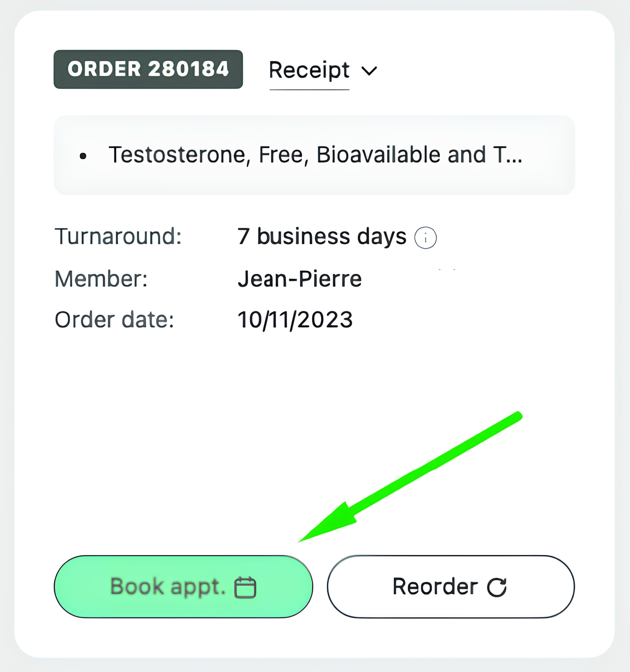This screenshot has height=672, width=630.
Task: Expand the Receipt chevron arrow
Action: point(369,71)
